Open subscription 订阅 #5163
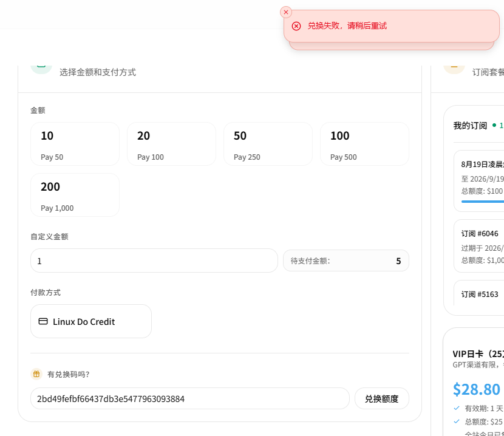Image resolution: width=504 pixels, height=436 pixels. (479, 293)
